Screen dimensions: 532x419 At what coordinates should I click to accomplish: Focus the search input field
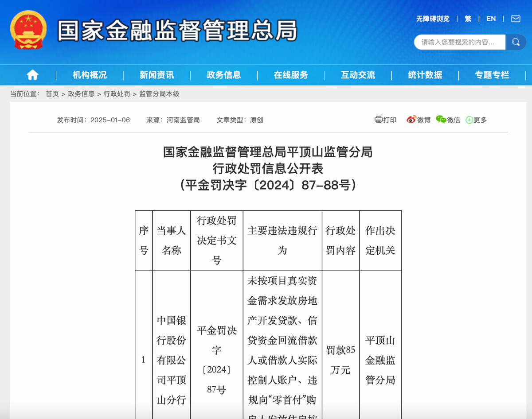click(x=460, y=42)
